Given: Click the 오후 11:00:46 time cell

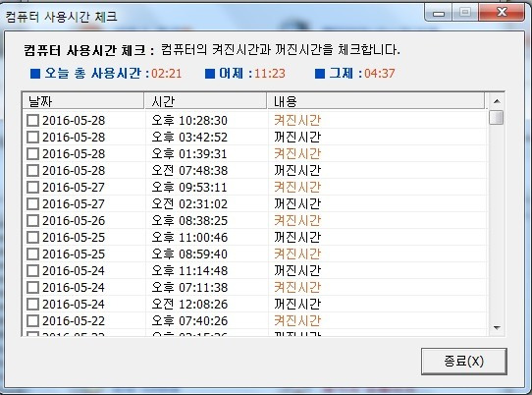Looking at the screenshot, I should coord(189,237).
